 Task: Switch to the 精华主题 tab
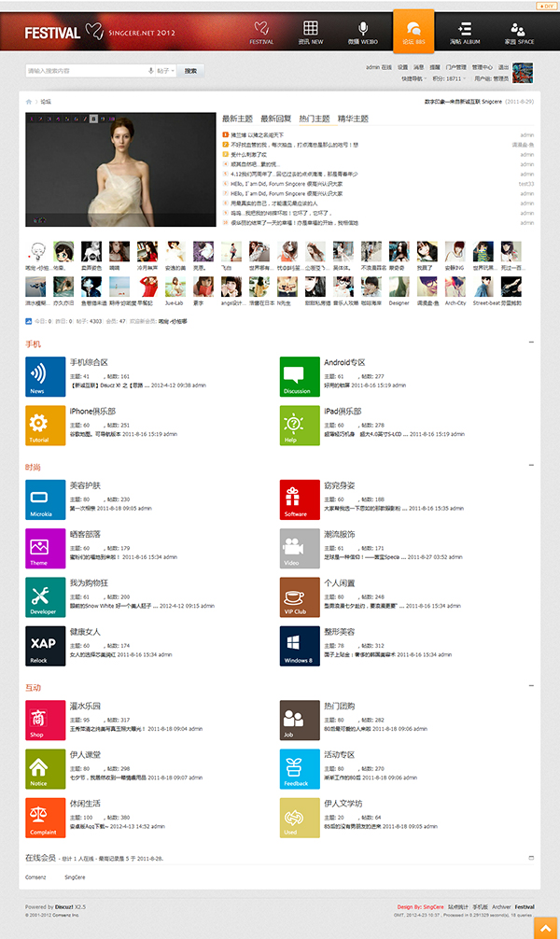pyautogui.click(x=354, y=119)
